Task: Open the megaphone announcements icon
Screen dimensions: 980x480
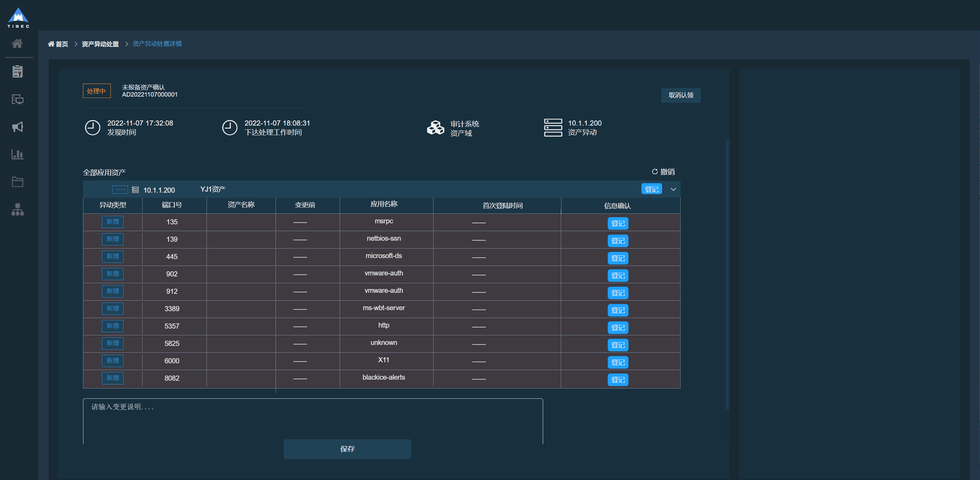Action: pos(18,127)
